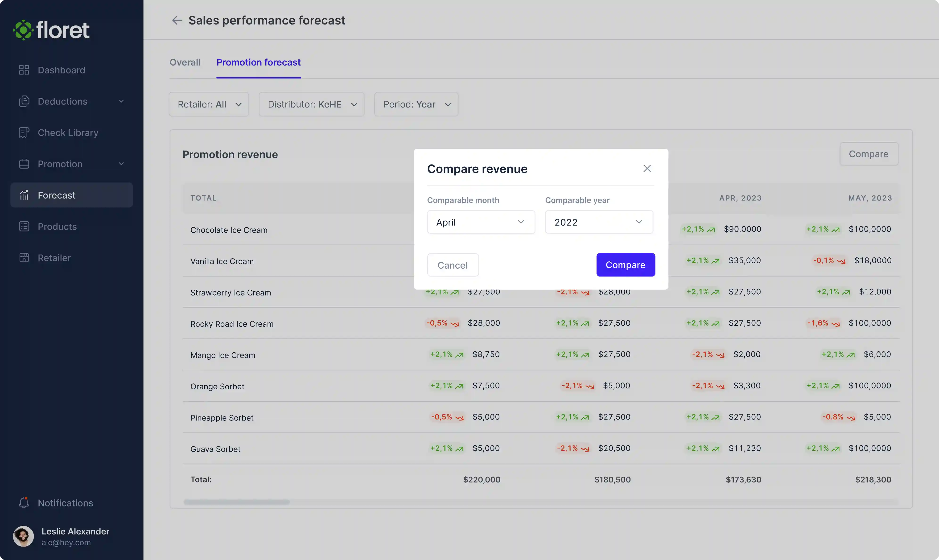Screen dimensions: 939x560
Task: Click the ale@hey.com email text
Action: [66, 542]
